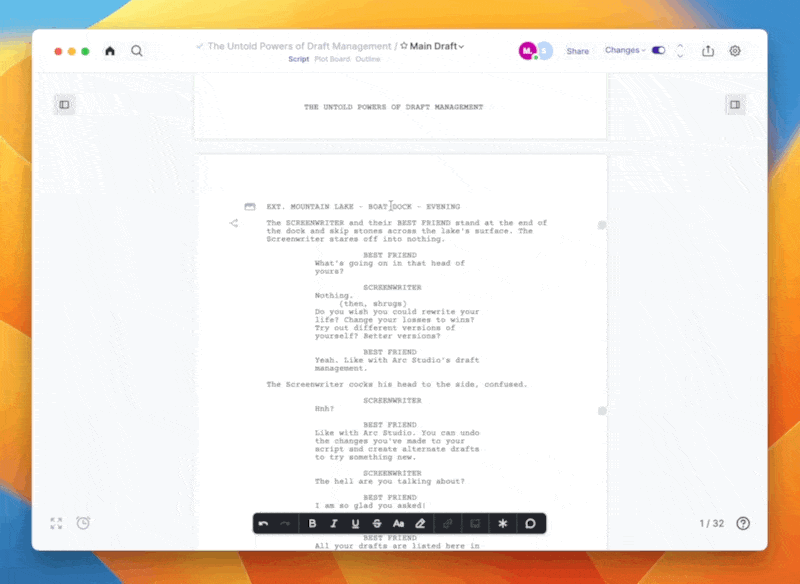Viewport: 800px width, 584px height.
Task: Toggle the right sidebar panel
Action: point(735,104)
